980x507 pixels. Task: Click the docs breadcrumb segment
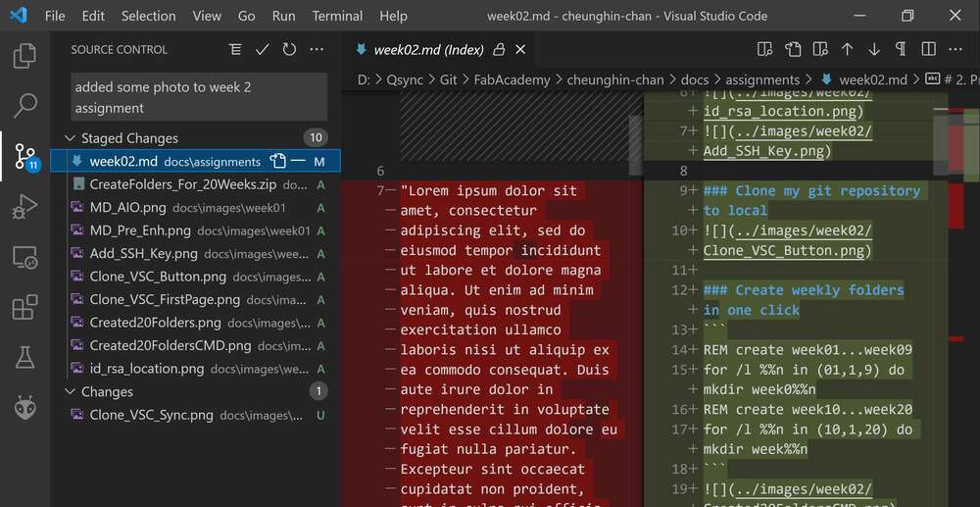(x=695, y=80)
